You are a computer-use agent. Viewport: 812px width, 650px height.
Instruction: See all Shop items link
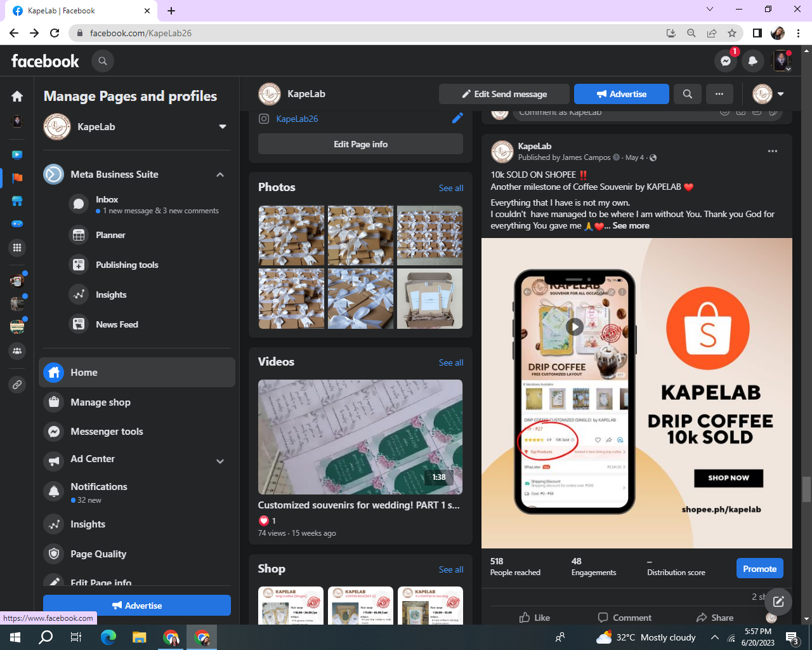pos(451,569)
